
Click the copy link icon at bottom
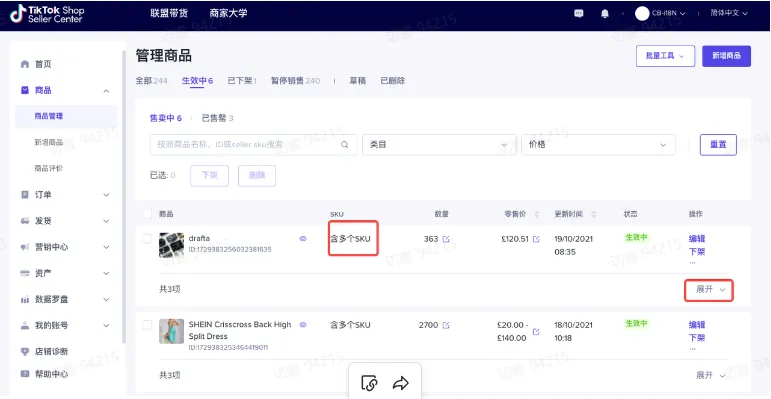point(369,383)
